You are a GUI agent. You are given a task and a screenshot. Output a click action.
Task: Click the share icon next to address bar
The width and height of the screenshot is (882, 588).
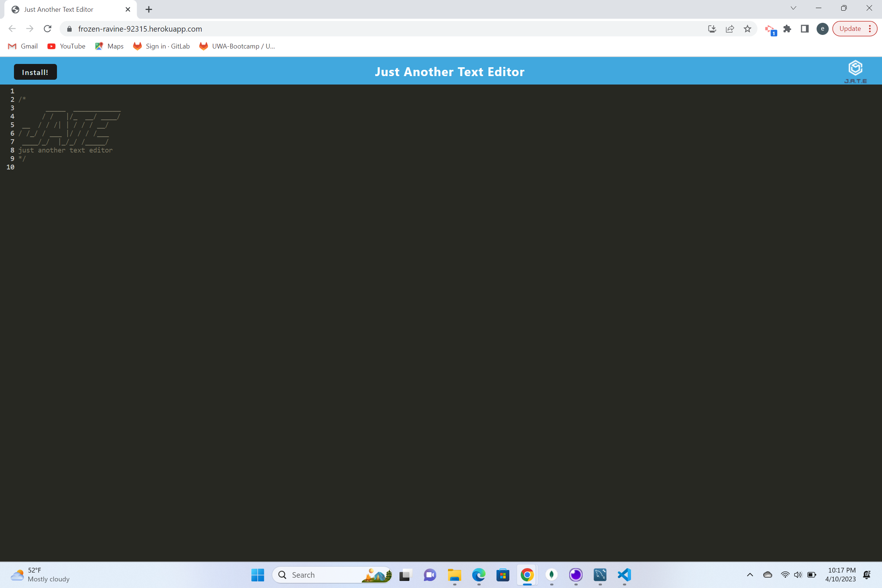(729, 29)
